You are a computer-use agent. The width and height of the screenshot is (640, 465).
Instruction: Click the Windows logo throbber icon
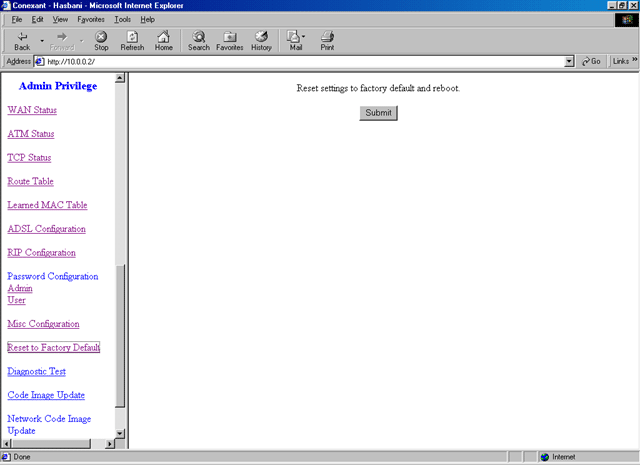[627, 20]
